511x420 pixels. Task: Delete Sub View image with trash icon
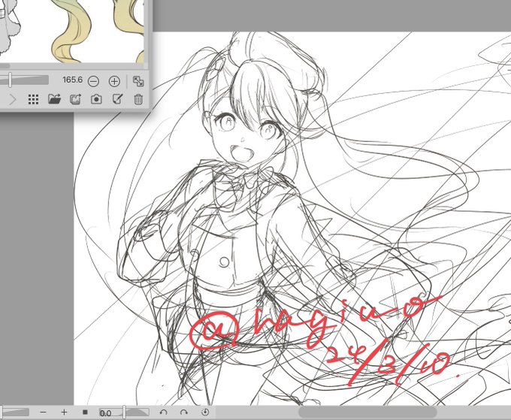(x=138, y=99)
